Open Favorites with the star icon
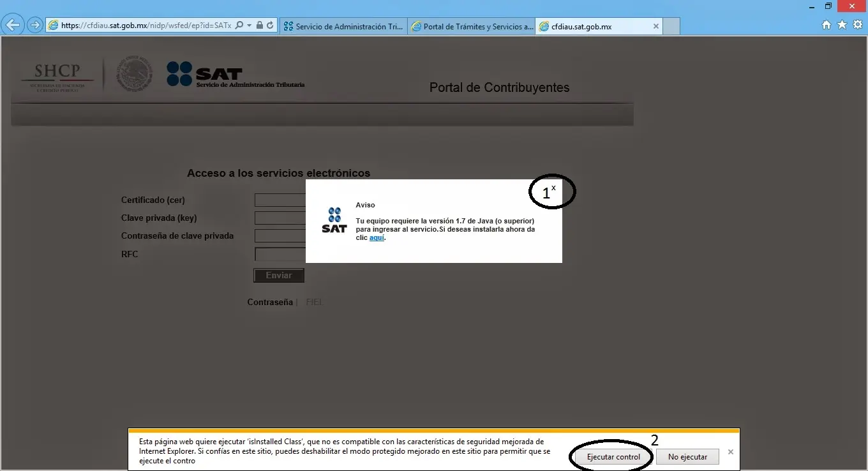The width and height of the screenshot is (868, 471). [x=842, y=25]
